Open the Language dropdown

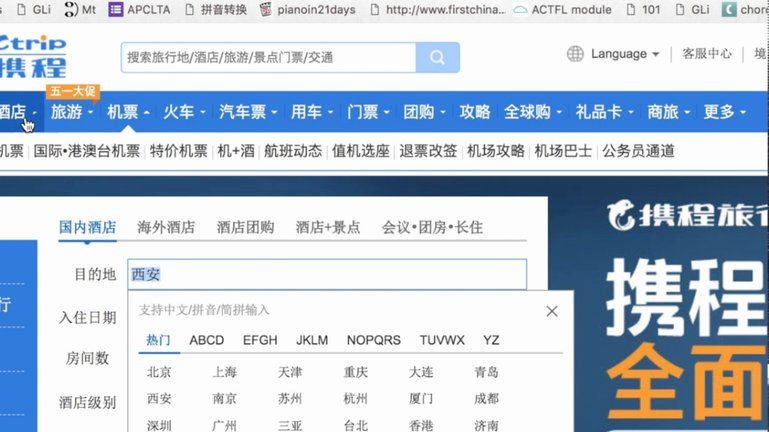pos(625,53)
